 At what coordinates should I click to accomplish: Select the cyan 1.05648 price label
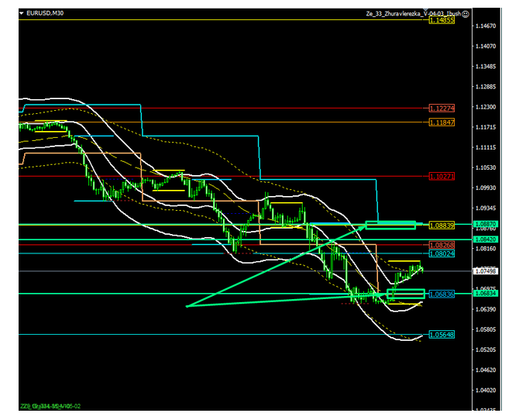coord(441,335)
